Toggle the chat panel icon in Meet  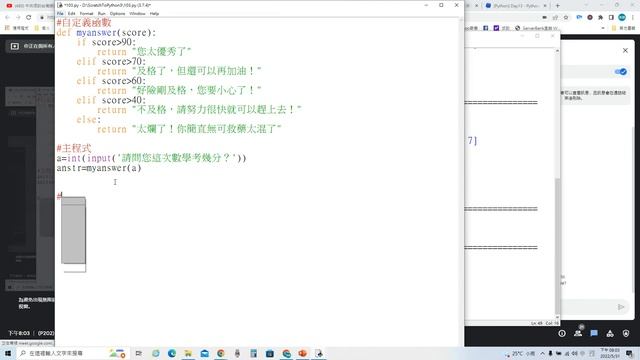tap(594, 333)
